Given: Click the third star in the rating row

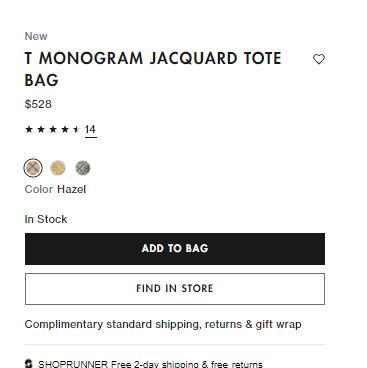Looking at the screenshot, I should point(53,129).
